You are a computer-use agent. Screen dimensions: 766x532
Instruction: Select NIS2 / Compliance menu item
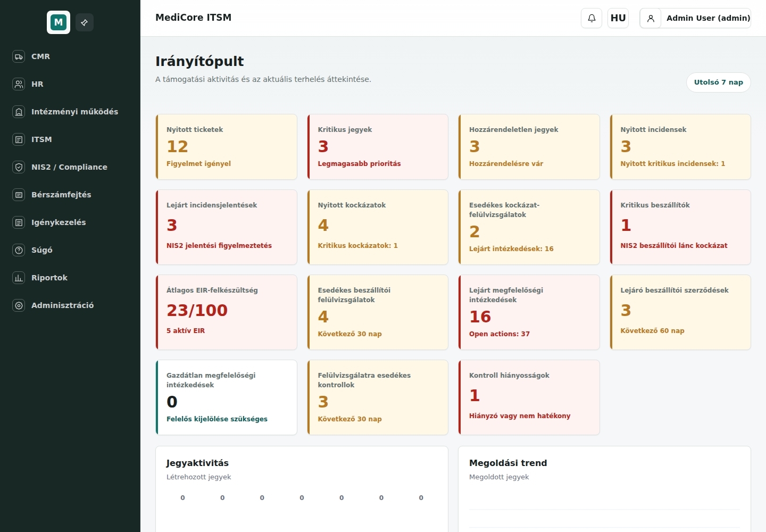click(x=70, y=167)
